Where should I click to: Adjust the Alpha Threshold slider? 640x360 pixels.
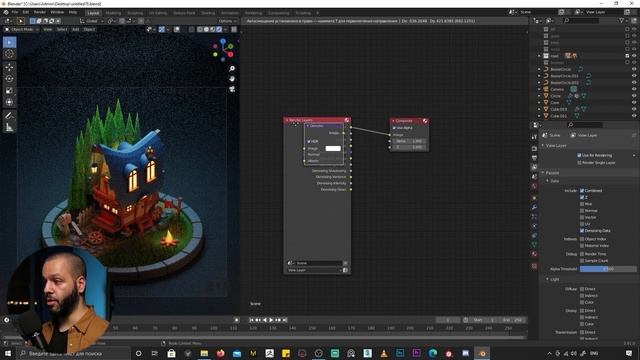click(608, 269)
